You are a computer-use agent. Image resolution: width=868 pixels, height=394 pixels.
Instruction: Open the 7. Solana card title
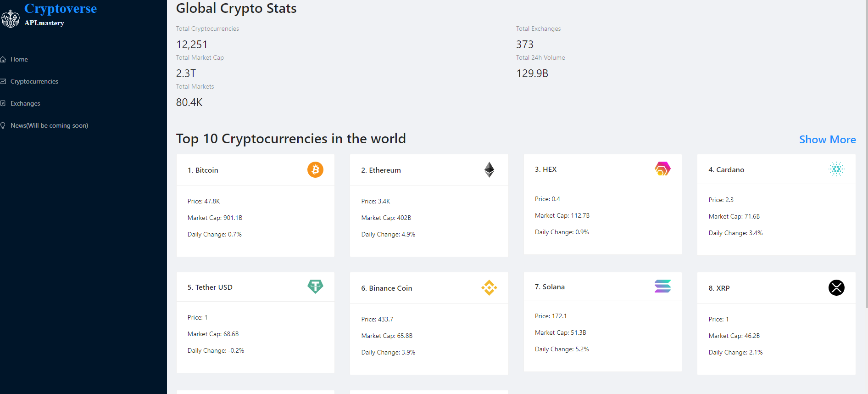pos(550,287)
